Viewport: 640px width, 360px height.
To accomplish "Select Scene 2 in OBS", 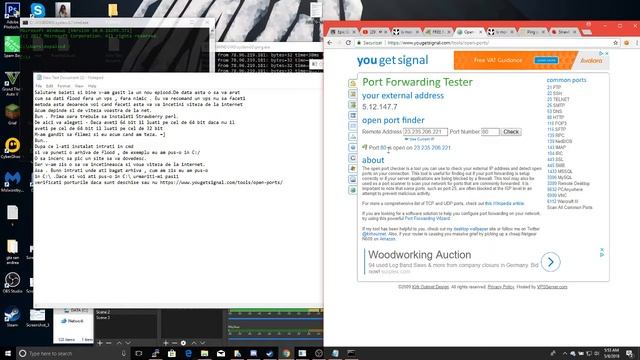I will click(103, 312).
